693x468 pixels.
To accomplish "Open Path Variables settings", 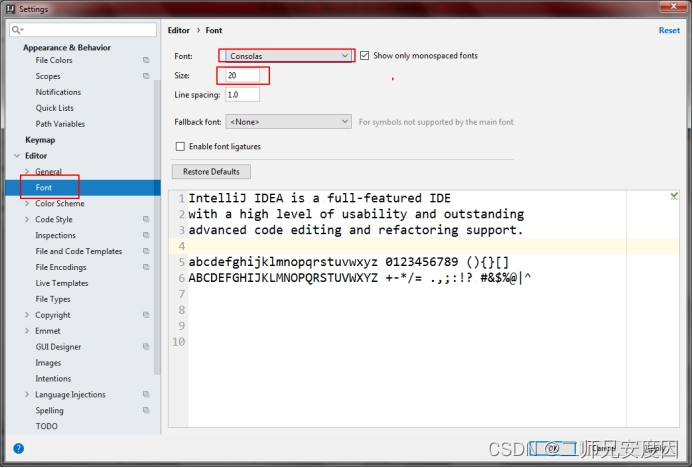I will [x=60, y=124].
